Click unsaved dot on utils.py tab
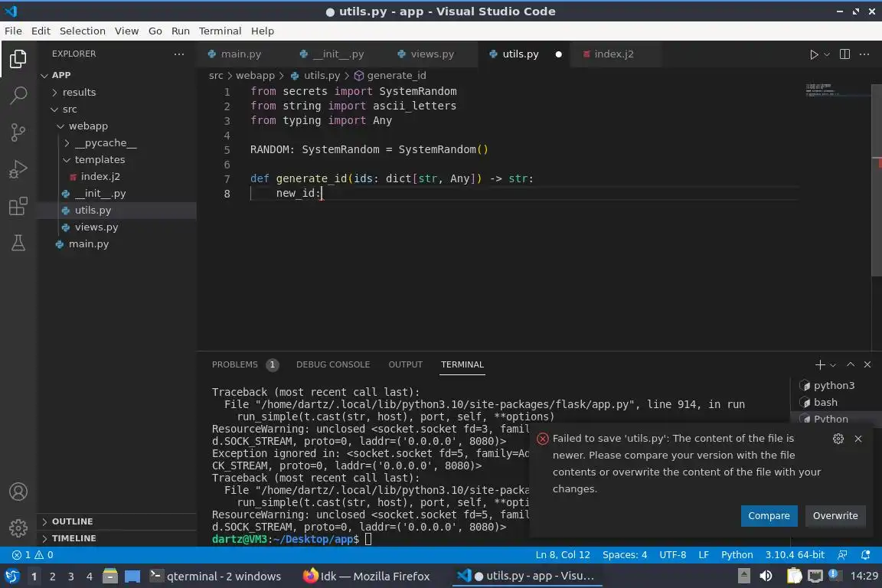 (x=559, y=54)
